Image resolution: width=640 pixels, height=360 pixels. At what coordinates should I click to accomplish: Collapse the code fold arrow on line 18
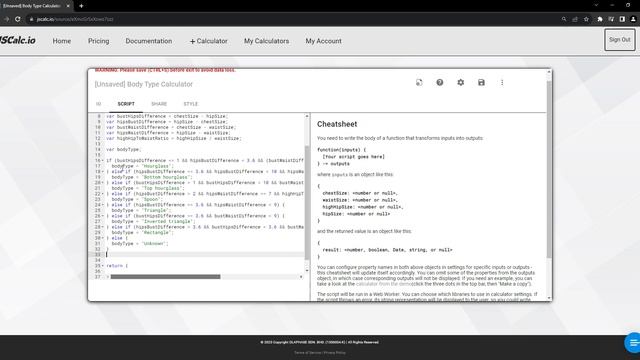102,172
